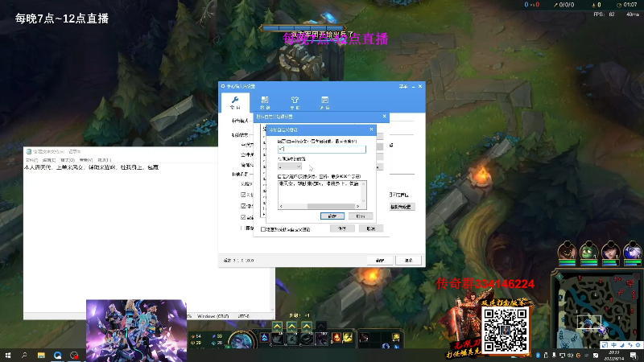The width and height of the screenshot is (644, 362).
Task: Open the Edit menu in Notepad
Action: point(49,160)
